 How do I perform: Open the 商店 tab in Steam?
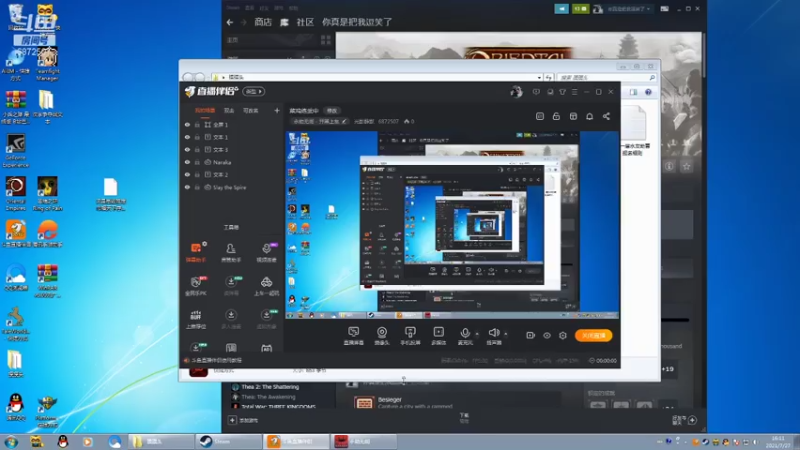pyautogui.click(x=263, y=22)
